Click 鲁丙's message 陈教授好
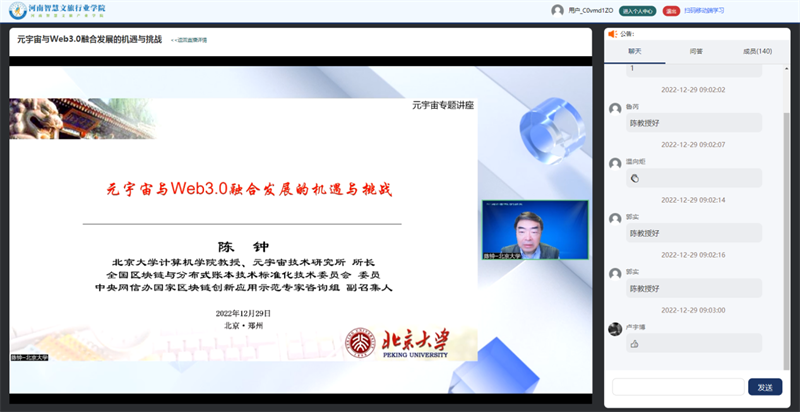 point(694,123)
